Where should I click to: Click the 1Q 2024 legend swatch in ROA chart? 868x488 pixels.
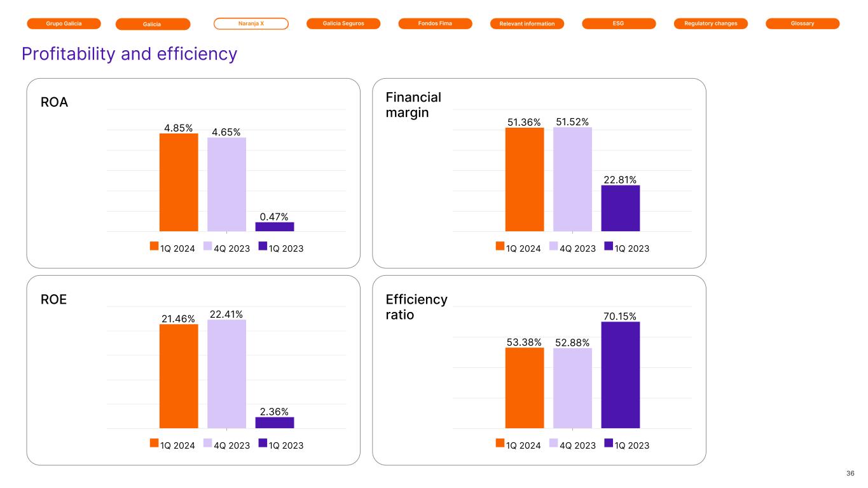point(154,247)
